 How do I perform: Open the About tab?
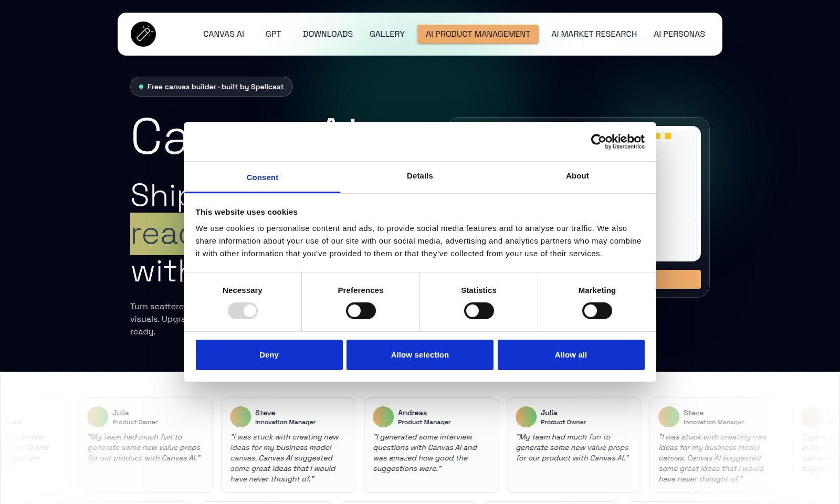pos(577,176)
